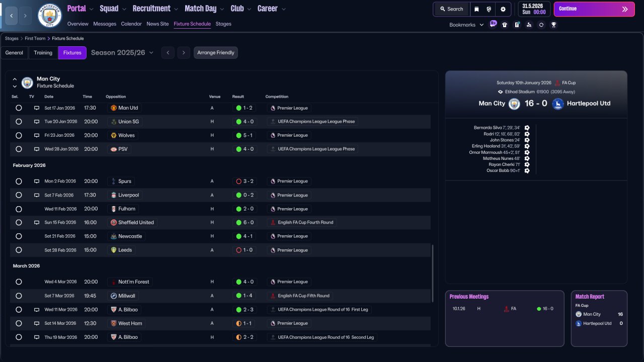Click the Search button
Screen dimensions: 644x362
(x=451, y=9)
